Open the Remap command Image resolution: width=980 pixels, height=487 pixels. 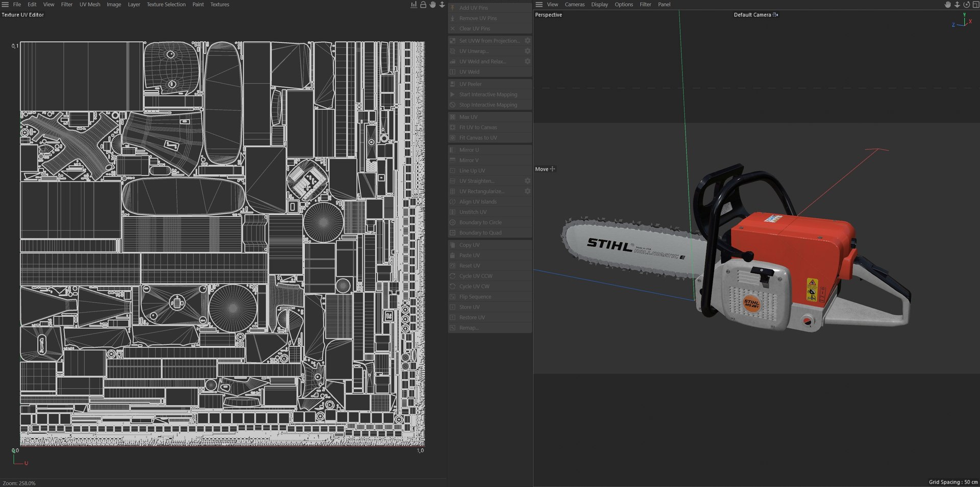[x=490, y=328]
